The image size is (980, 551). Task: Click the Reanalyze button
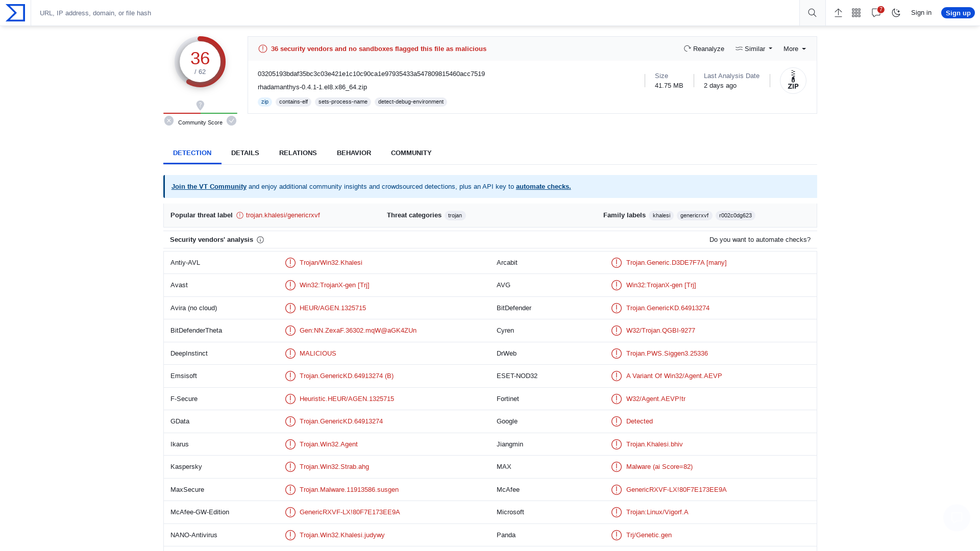(704, 49)
